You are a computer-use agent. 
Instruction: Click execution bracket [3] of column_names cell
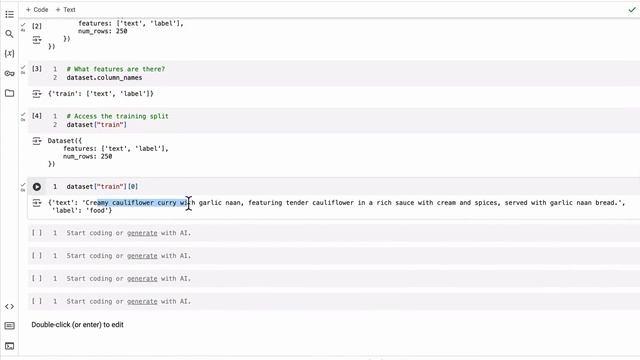(x=37, y=69)
